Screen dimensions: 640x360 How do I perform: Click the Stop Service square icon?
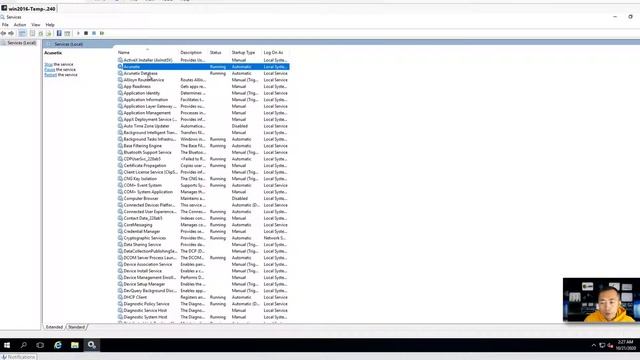pyautogui.click(x=86, y=33)
